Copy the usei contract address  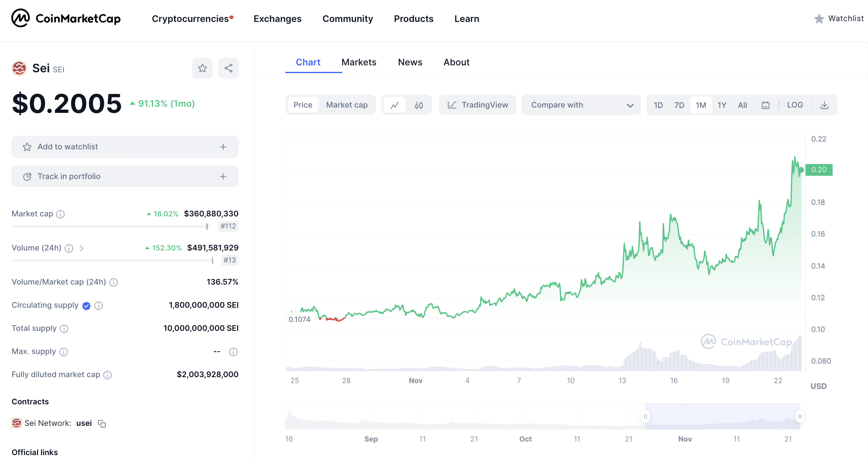102,424
